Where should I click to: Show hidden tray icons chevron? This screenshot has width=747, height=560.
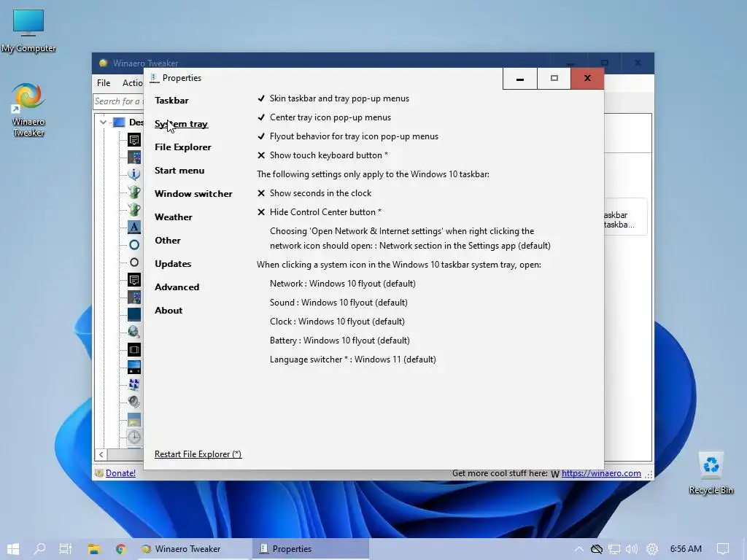[x=578, y=549]
